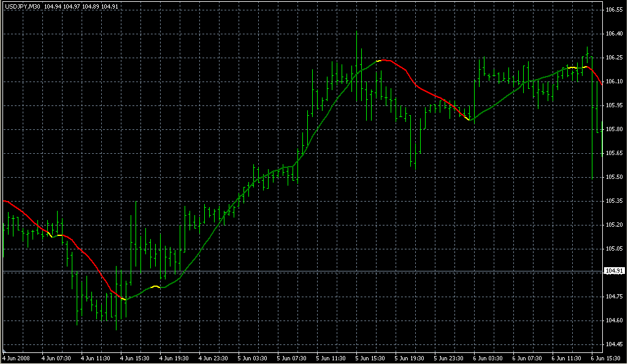
Task: Click the 106.25 price axis label
Action: point(614,58)
